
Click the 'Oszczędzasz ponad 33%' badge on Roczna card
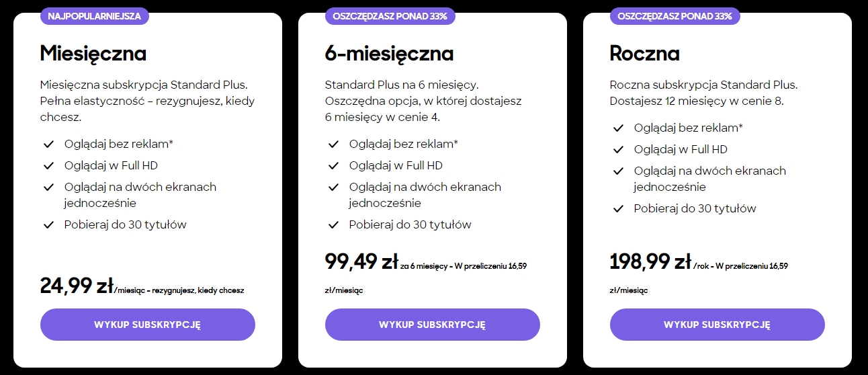click(x=675, y=16)
